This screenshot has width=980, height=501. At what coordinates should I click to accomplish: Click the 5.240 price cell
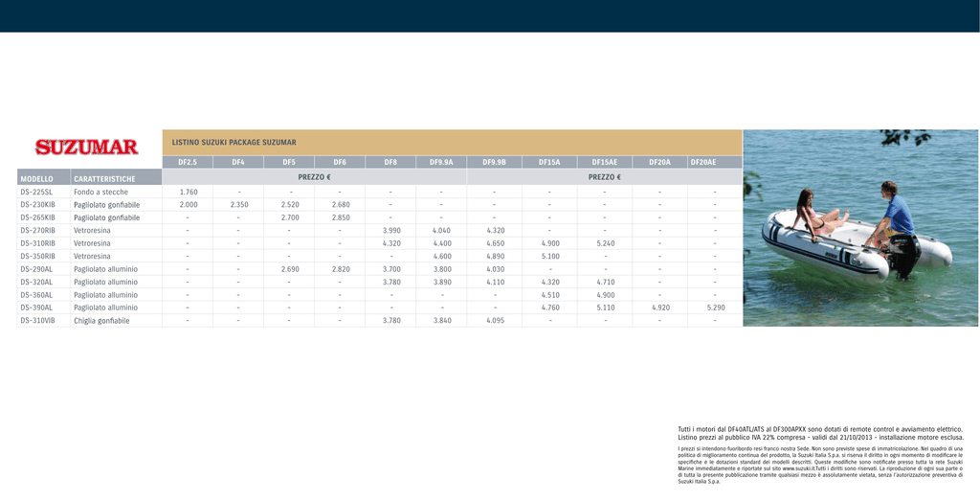click(605, 243)
